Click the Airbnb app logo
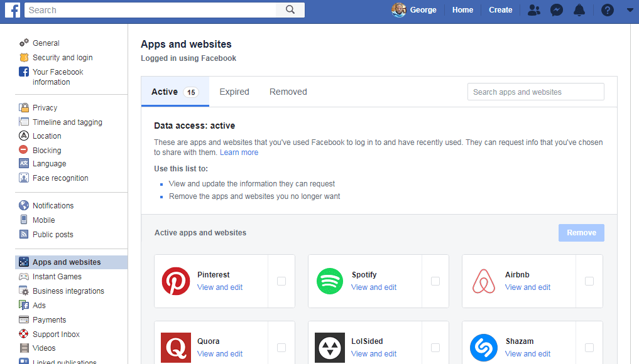639x364 pixels. click(x=484, y=281)
